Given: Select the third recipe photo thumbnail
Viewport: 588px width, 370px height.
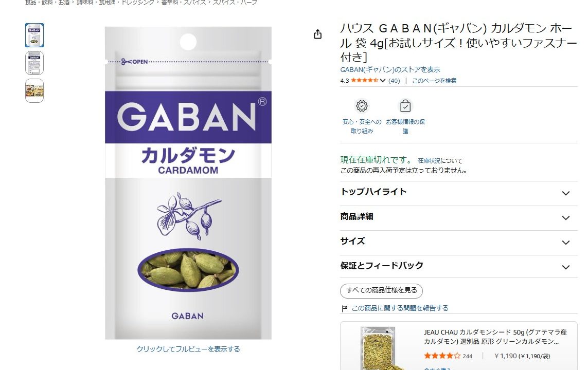Looking at the screenshot, I should [34, 90].
